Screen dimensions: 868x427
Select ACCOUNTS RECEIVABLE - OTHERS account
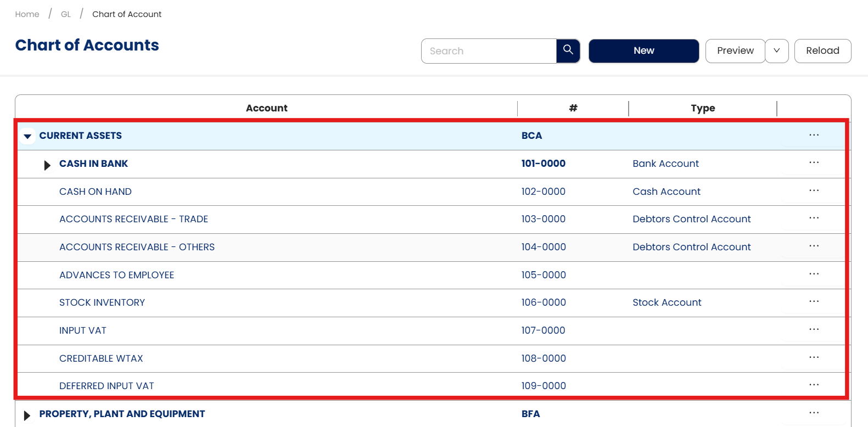[x=137, y=247]
